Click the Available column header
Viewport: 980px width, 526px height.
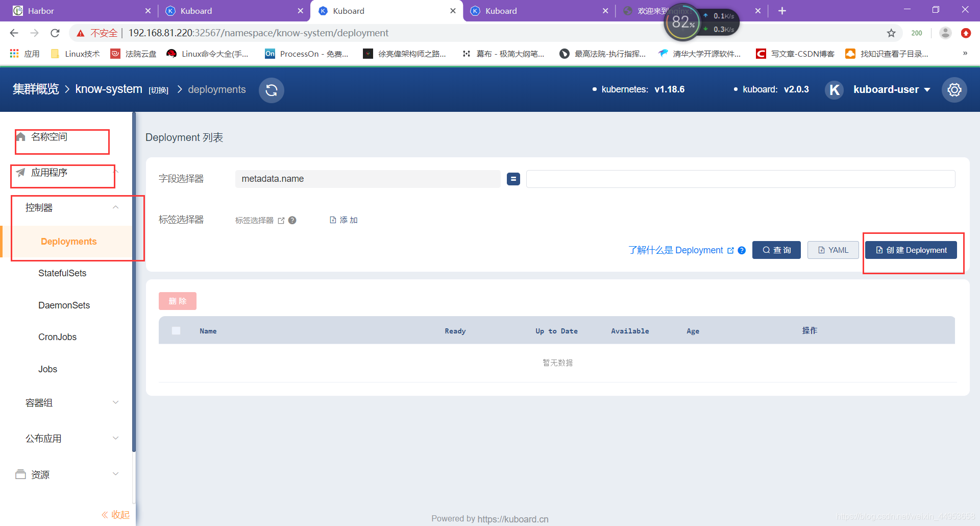(630, 331)
